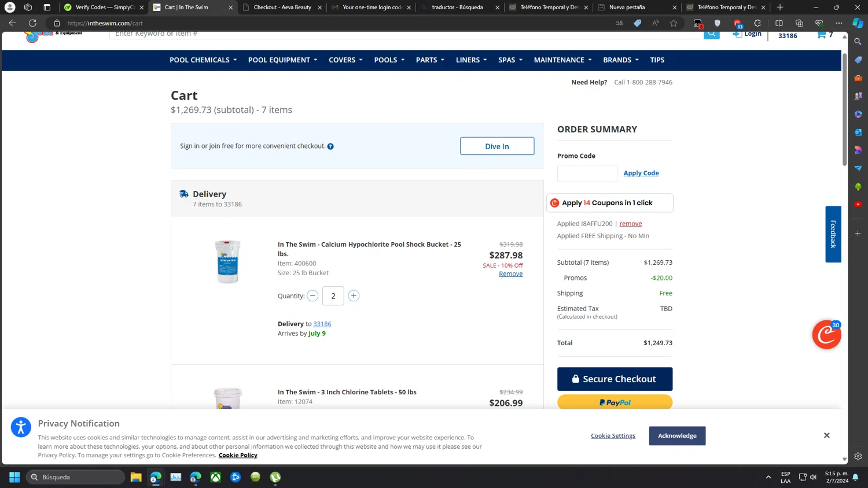Open browser split screen icon

tap(779, 23)
